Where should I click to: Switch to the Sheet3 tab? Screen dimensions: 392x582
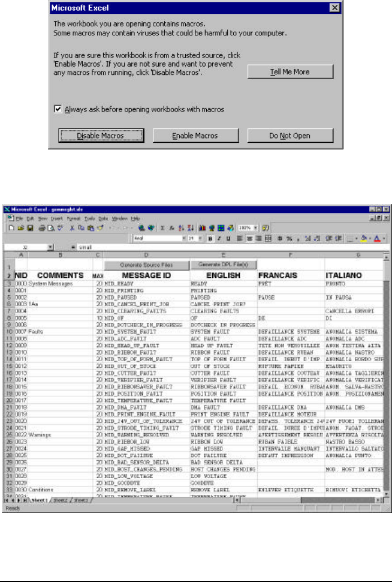click(x=81, y=500)
